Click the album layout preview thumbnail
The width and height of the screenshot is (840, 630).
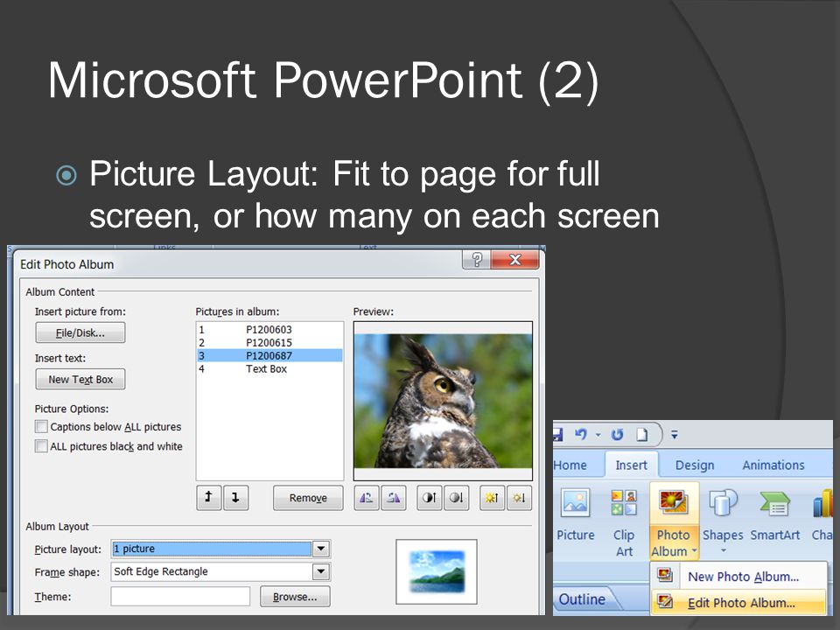pos(437,571)
